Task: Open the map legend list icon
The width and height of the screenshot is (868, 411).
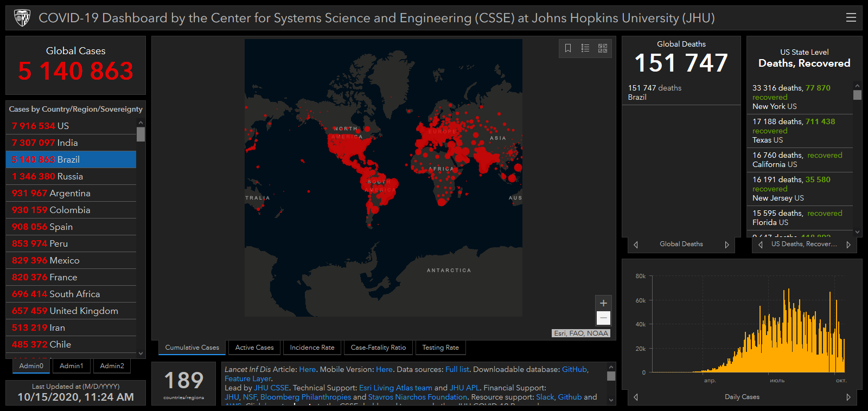Action: pos(585,48)
